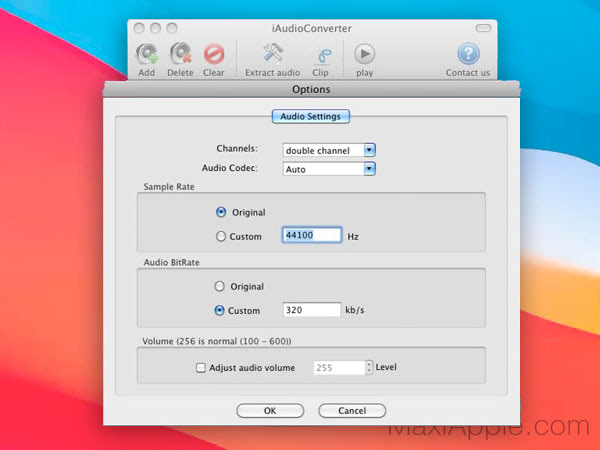This screenshot has width=600, height=450.
Task: Open the Clip tool
Action: [323, 57]
